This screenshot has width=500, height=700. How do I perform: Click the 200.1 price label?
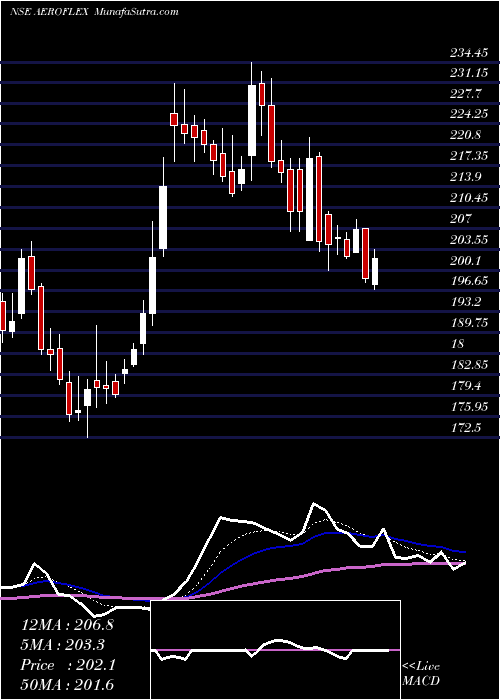pos(466,260)
